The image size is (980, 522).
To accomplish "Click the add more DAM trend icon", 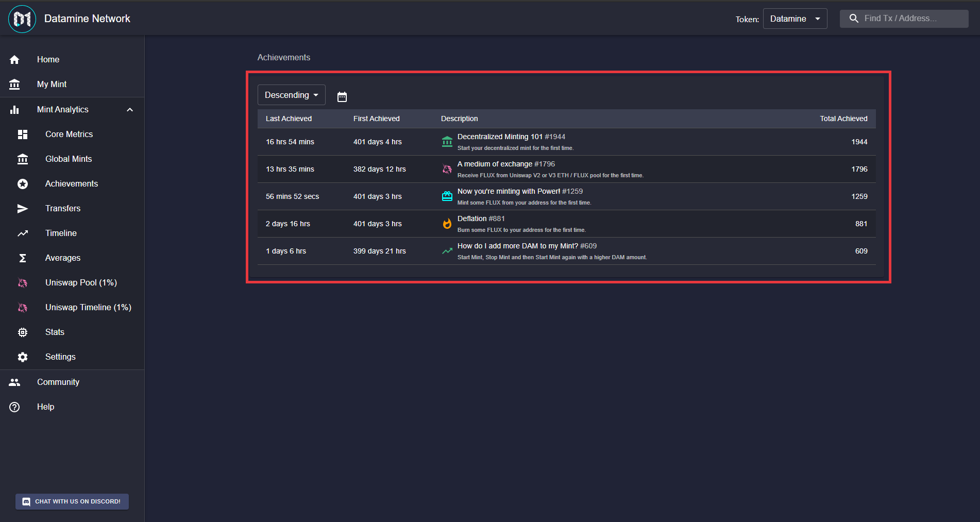I will tap(447, 251).
